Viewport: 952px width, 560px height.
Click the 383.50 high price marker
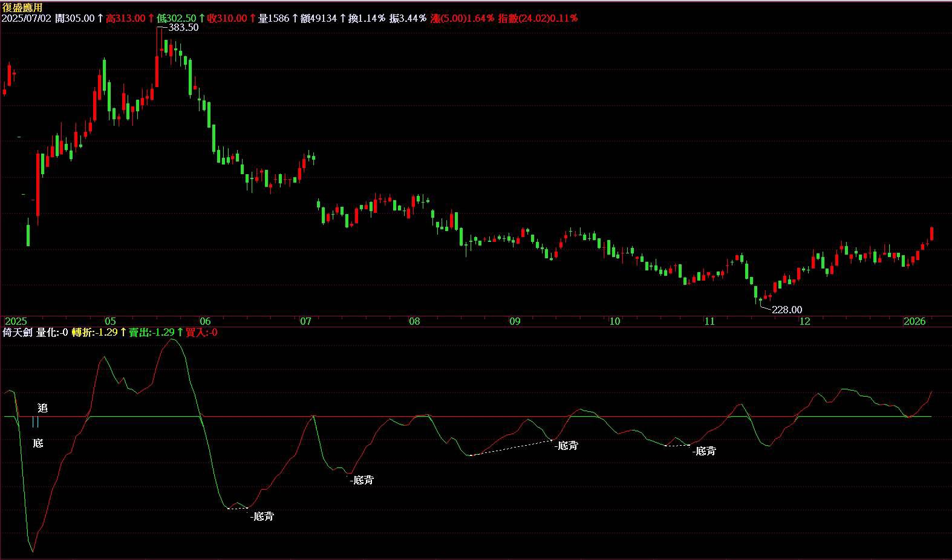tap(183, 27)
